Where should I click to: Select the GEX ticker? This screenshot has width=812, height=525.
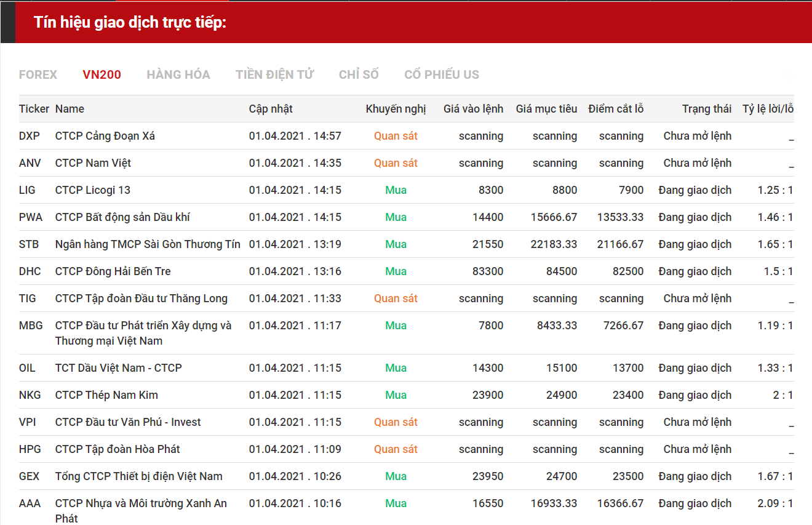click(x=30, y=476)
